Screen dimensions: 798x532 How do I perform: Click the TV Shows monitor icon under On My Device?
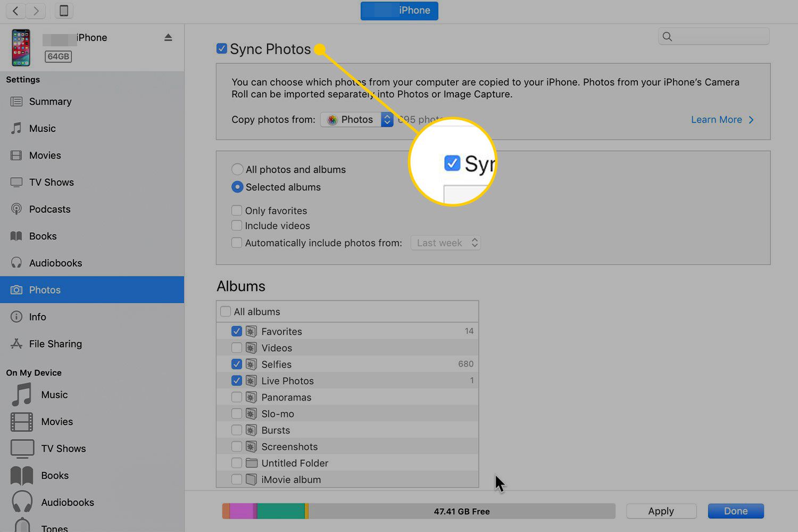coord(22,448)
